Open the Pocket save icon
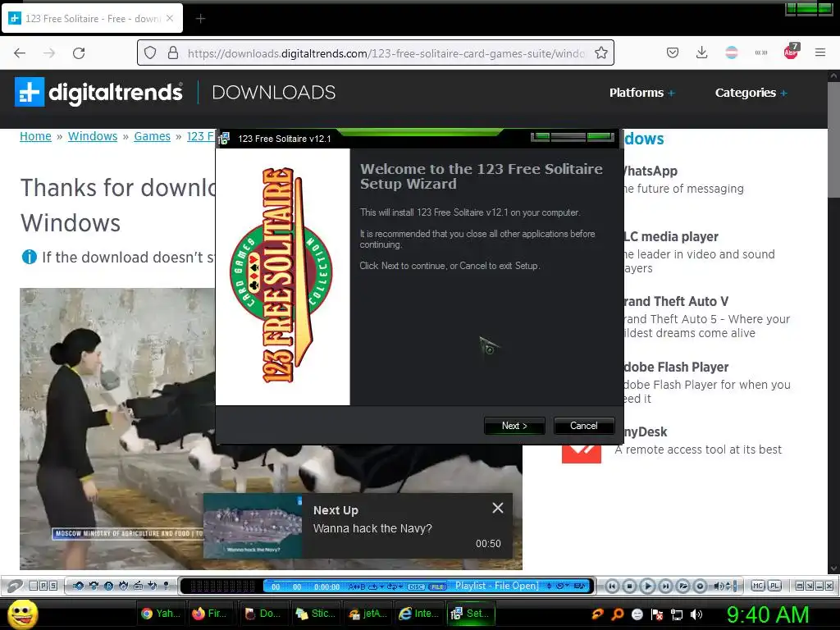The width and height of the screenshot is (840, 630). tap(673, 52)
